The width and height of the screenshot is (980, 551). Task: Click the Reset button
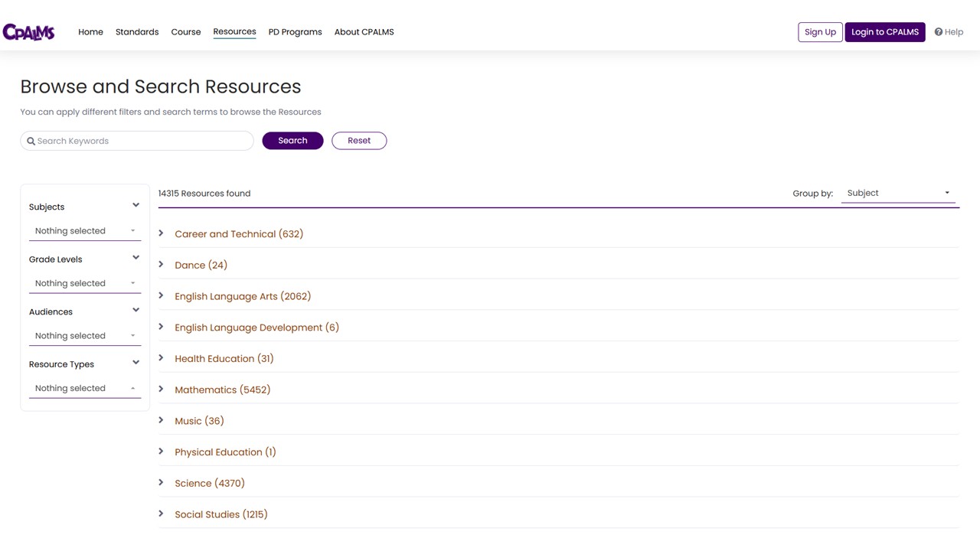359,140
